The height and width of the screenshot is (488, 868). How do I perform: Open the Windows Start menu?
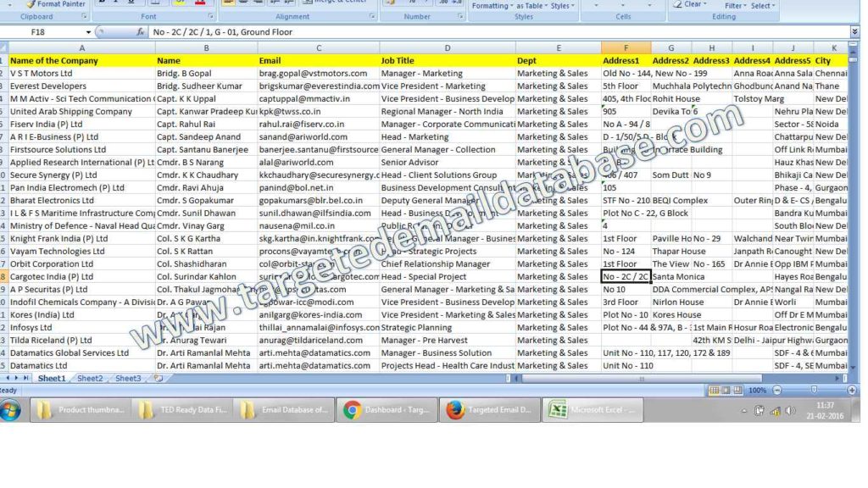click(x=10, y=410)
